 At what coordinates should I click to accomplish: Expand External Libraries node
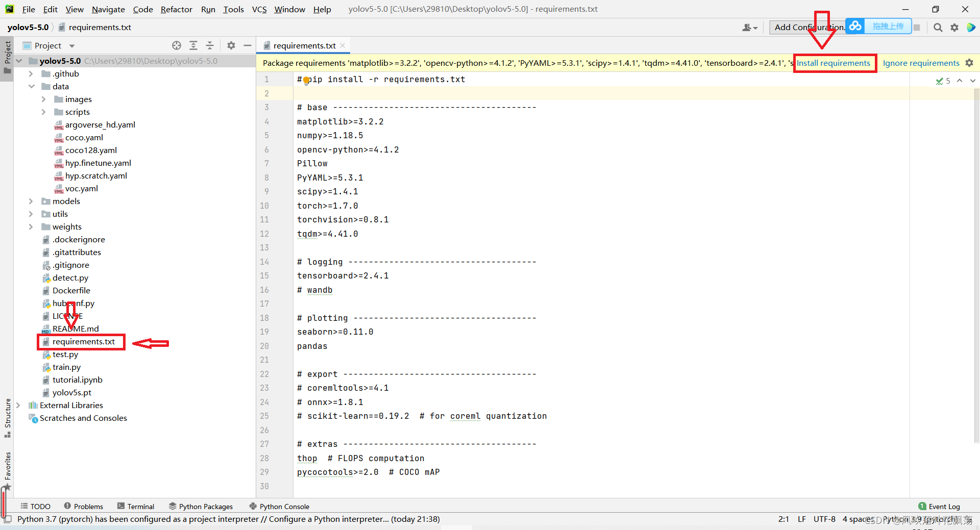[18, 405]
